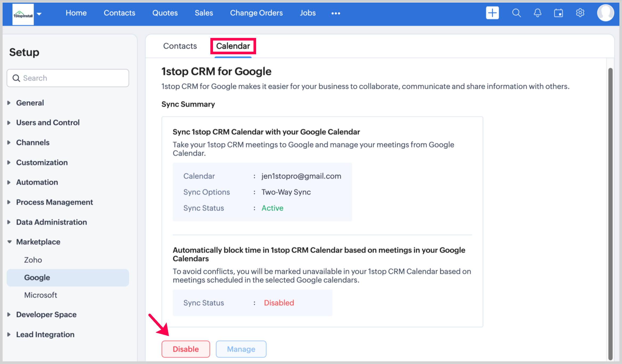Click the plus create-new icon
Screen dimensions: 622x364
(x=492, y=13)
